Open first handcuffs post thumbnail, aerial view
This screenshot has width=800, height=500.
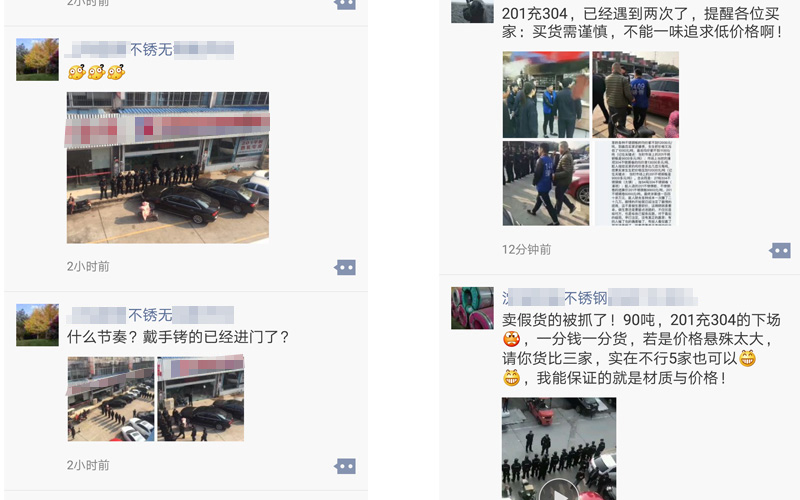click(111, 399)
